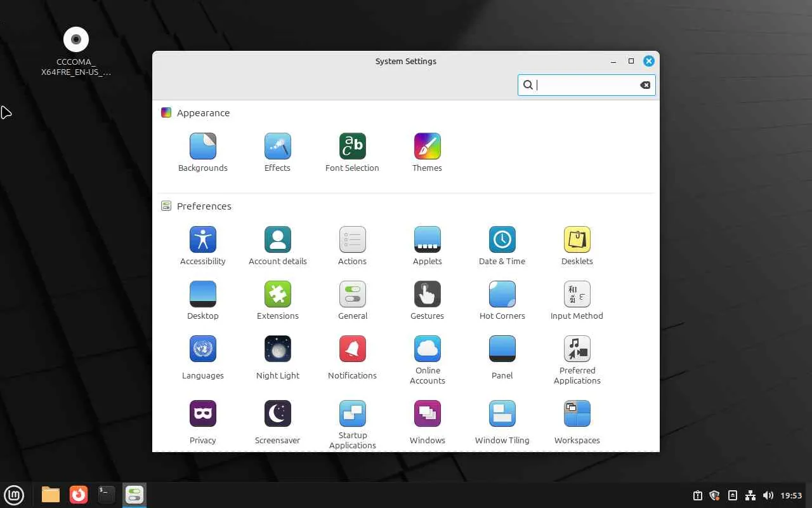This screenshot has height=508, width=812.
Task: Maximize the System Settings window
Action: [631, 61]
